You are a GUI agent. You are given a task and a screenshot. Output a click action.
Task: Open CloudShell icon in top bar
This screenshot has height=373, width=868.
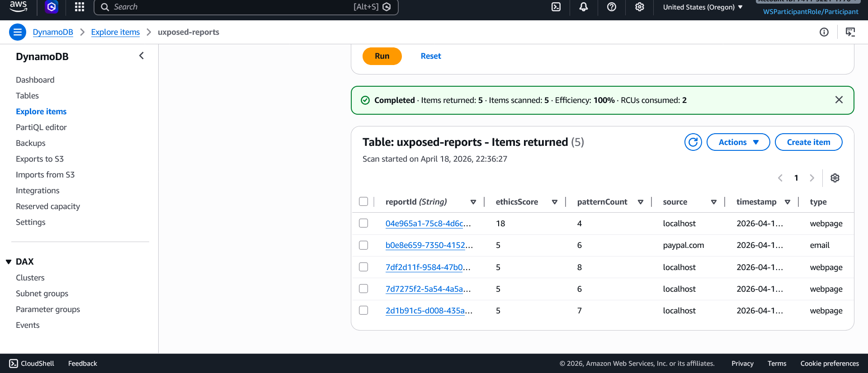click(x=556, y=7)
